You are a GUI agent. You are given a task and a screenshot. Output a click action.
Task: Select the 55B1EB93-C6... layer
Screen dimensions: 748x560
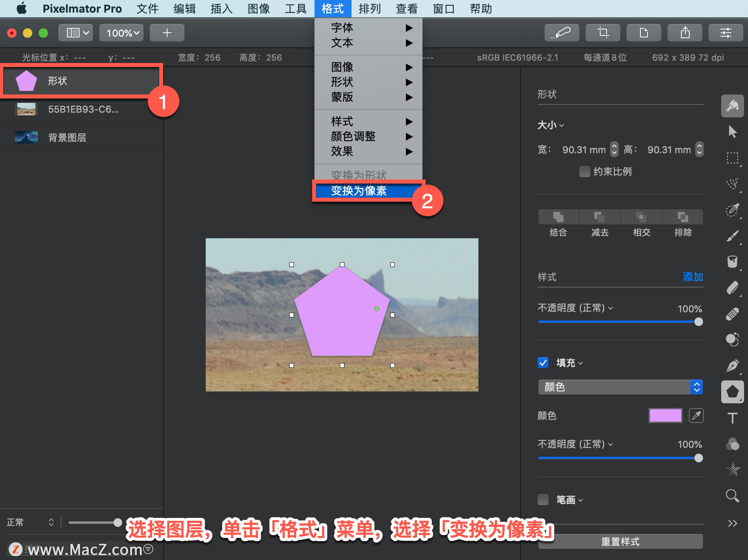[82, 109]
